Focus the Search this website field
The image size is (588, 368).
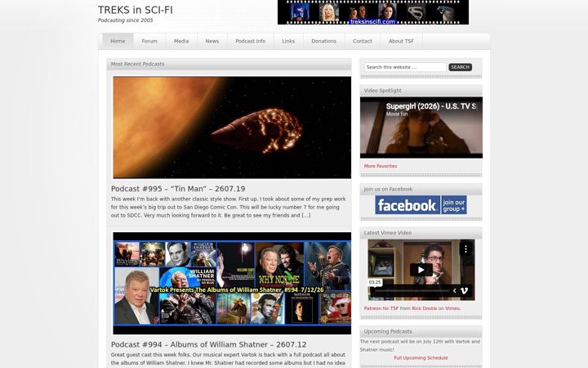point(405,67)
